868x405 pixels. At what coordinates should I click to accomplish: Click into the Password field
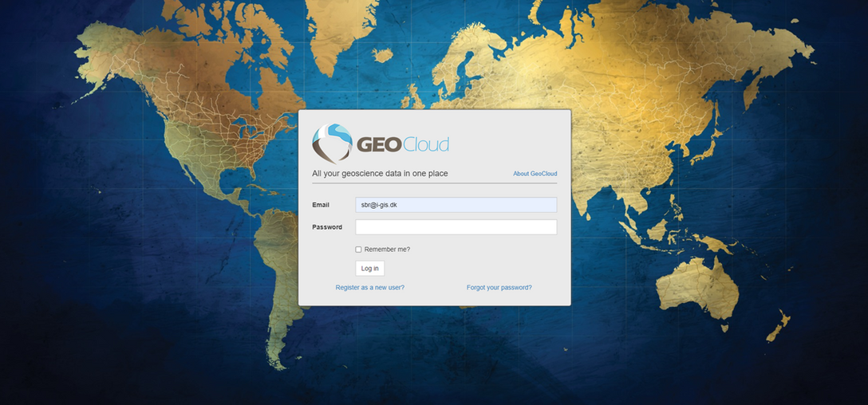coord(456,227)
